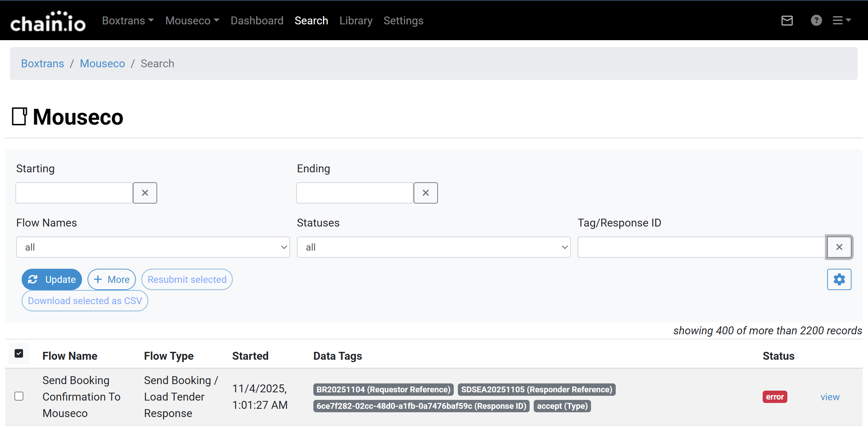Image resolution: width=868 pixels, height=427 pixels.
Task: Open the hamburger menu icon
Action: (841, 21)
